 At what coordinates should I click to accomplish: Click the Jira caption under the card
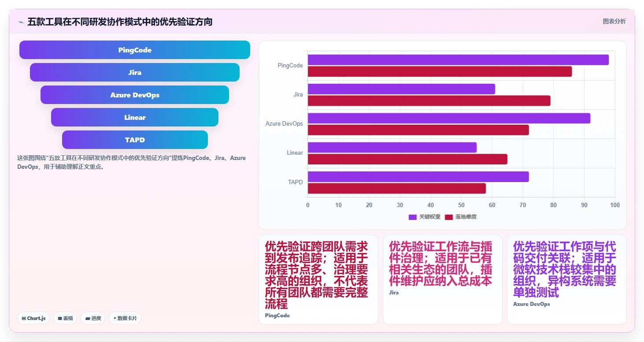point(394,293)
